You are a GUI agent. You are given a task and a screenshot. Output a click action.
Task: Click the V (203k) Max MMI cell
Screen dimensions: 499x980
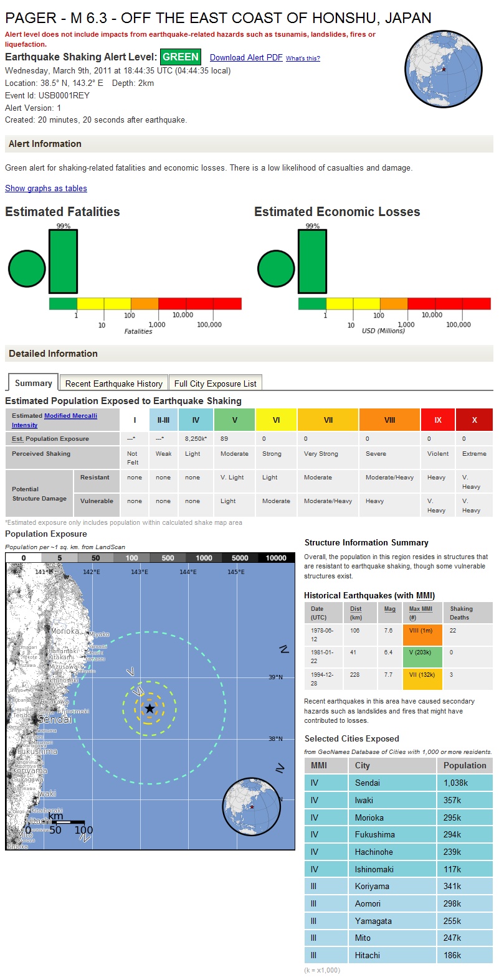coord(422,656)
